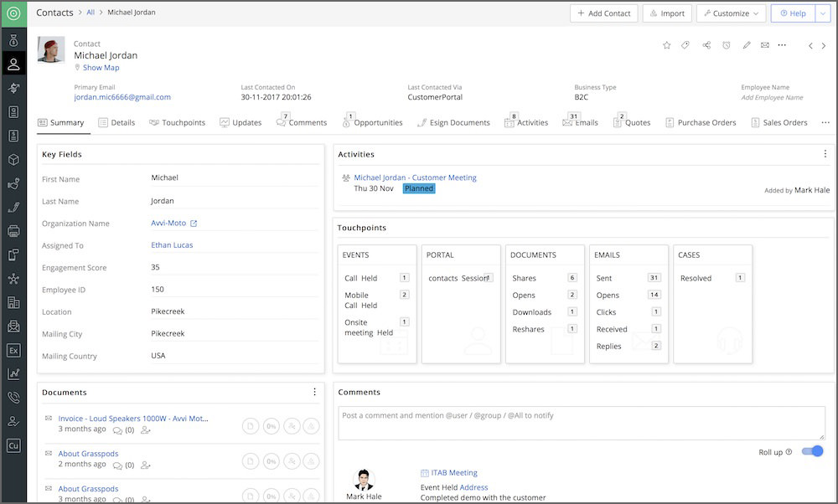The image size is (838, 504).
Task: Open the phone calls module in sidebar
Action: click(x=13, y=398)
